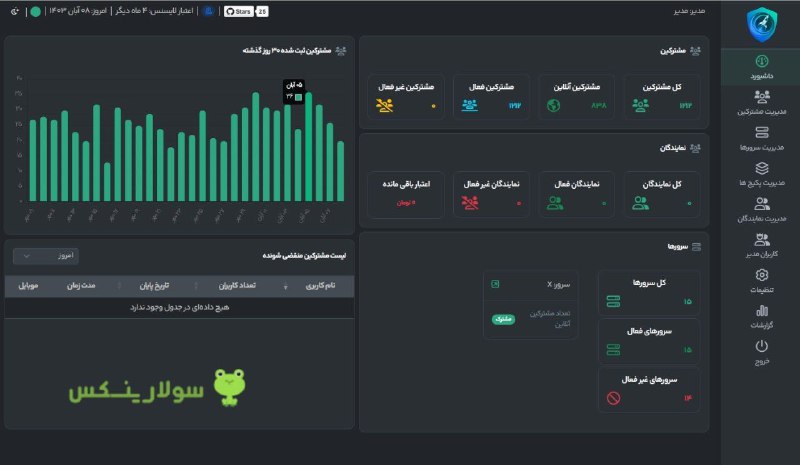Click the green مشترک badge

503,319
